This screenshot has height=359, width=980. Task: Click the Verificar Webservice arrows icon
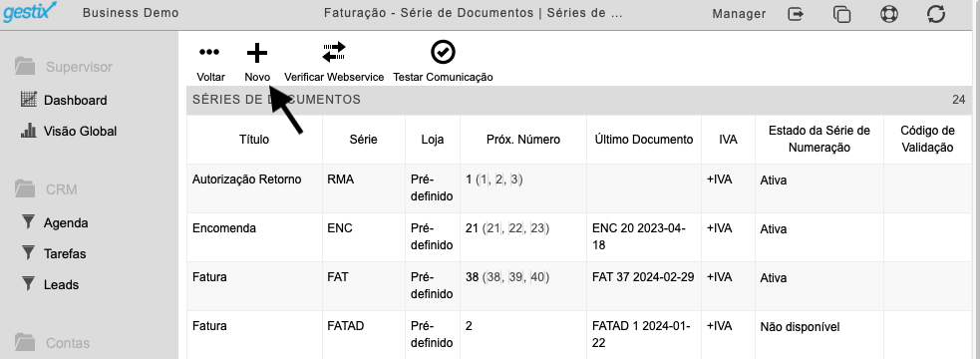[334, 53]
